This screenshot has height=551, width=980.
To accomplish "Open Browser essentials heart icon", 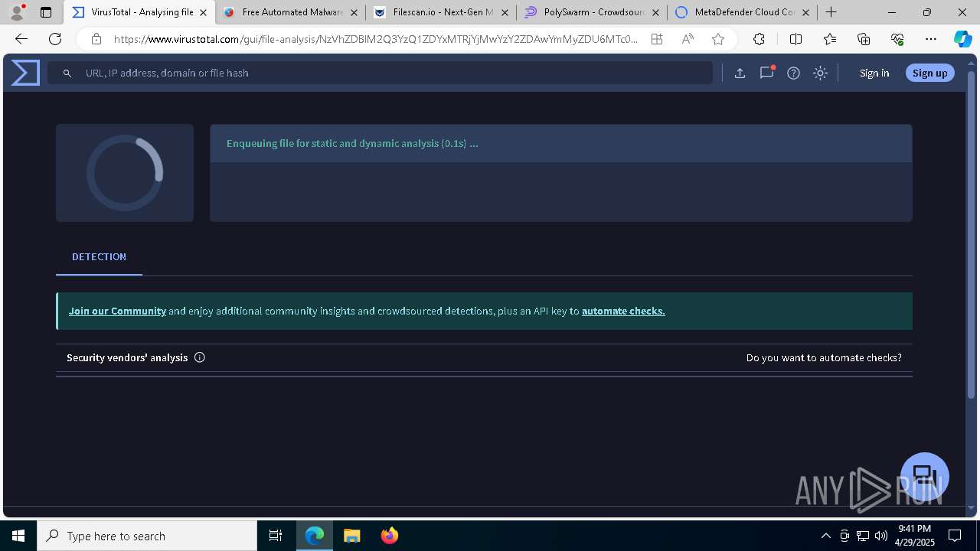I will (897, 39).
